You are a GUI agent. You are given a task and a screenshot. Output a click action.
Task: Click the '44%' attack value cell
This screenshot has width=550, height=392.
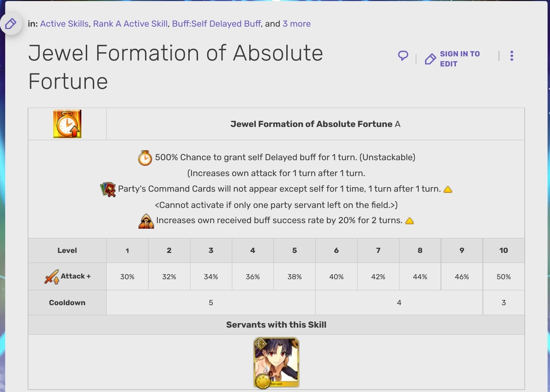point(420,277)
